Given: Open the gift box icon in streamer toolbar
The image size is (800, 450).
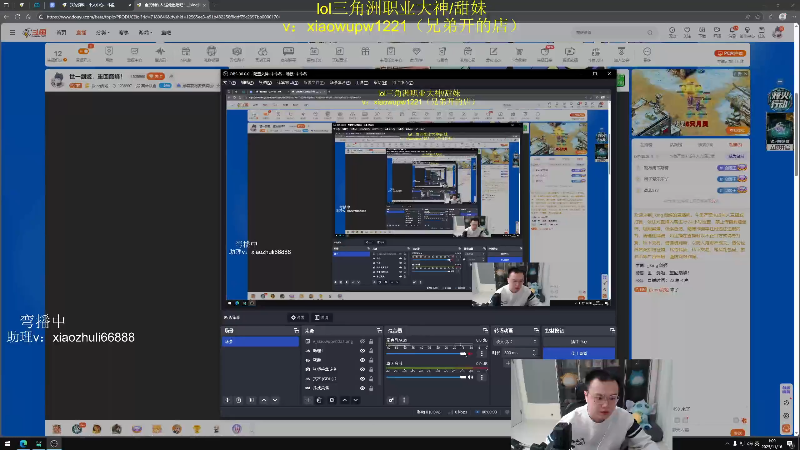Looking at the screenshot, I should coord(365,52).
